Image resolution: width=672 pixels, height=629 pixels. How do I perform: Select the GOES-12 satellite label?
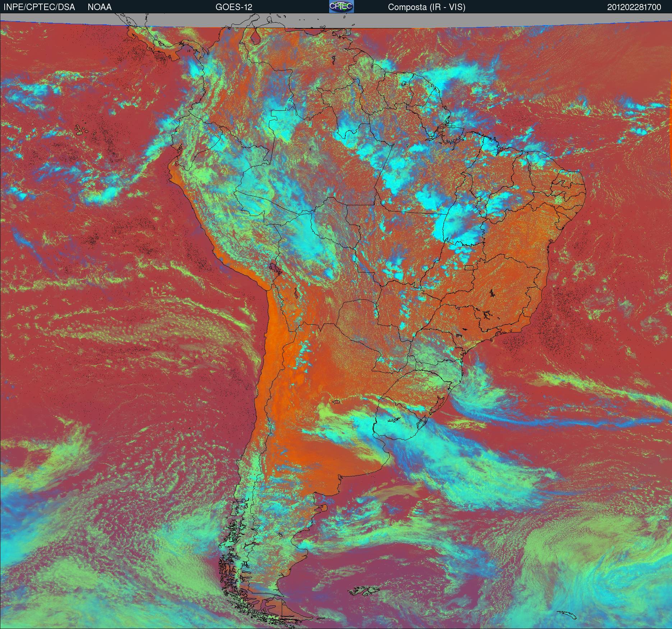(x=234, y=7)
